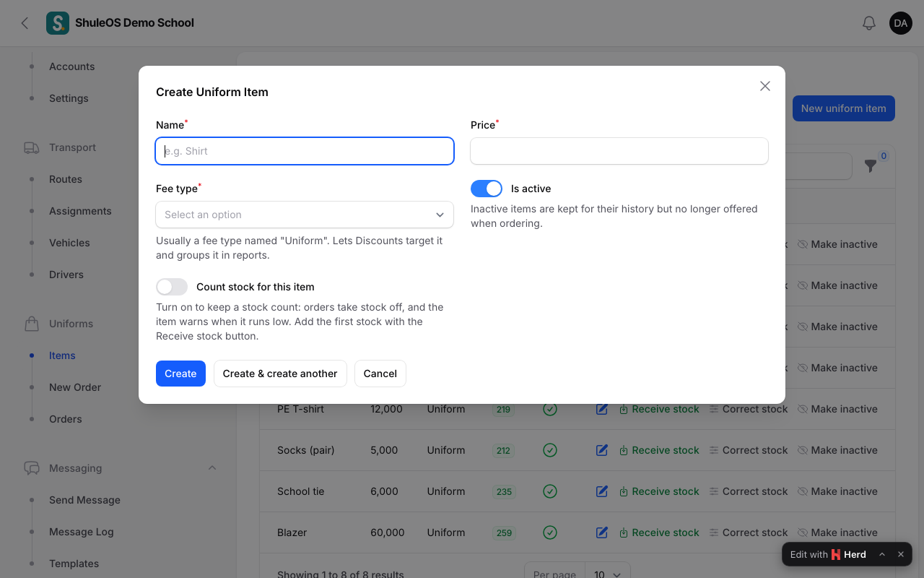
Task: Click the Transport bus icon in sidebar
Action: (x=32, y=147)
